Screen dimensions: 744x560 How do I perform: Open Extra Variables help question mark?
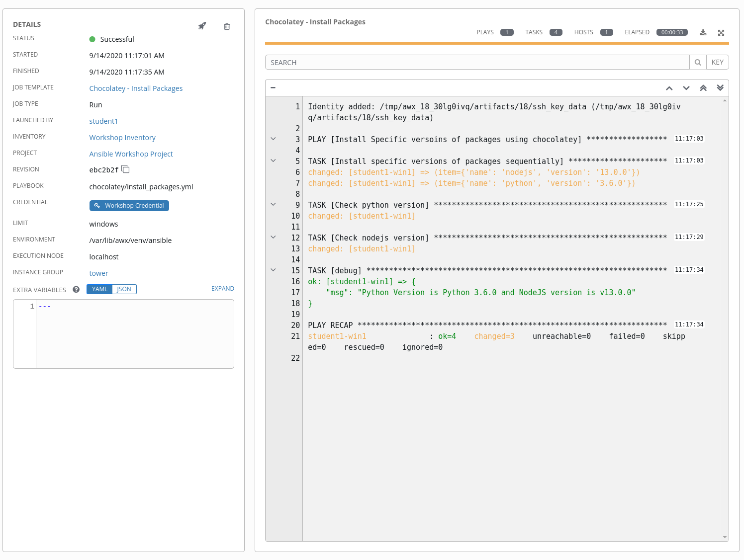pos(76,289)
